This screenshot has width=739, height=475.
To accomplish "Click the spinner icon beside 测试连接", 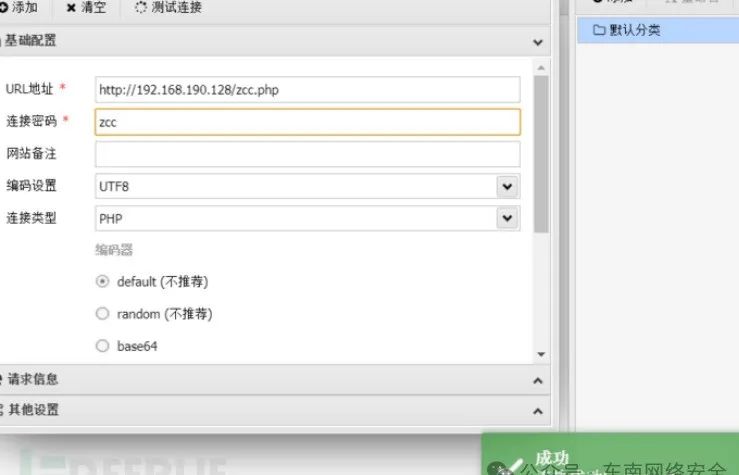I will (x=140, y=7).
